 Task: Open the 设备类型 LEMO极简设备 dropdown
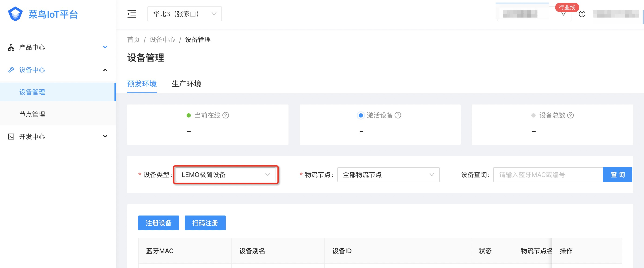point(225,175)
